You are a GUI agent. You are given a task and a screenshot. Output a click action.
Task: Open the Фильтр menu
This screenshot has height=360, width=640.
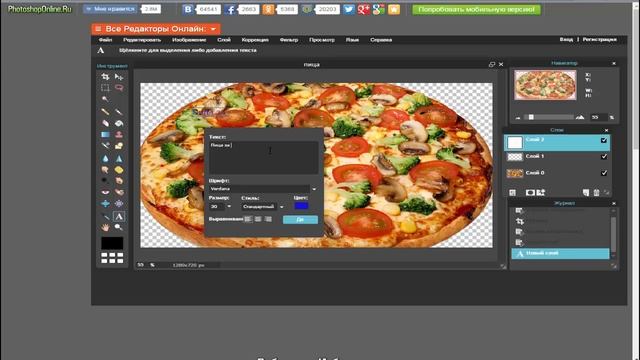tap(289, 40)
